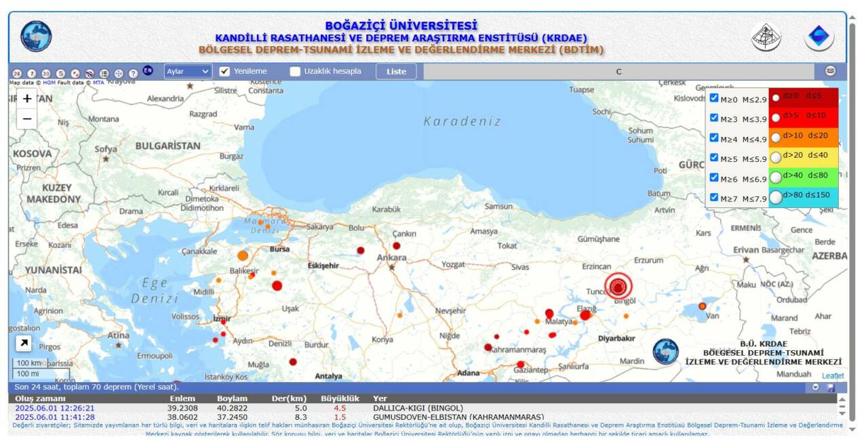This screenshot has width=868, height=441.
Task: Collapse the earthquake list panel arrow
Action: (x=816, y=387)
